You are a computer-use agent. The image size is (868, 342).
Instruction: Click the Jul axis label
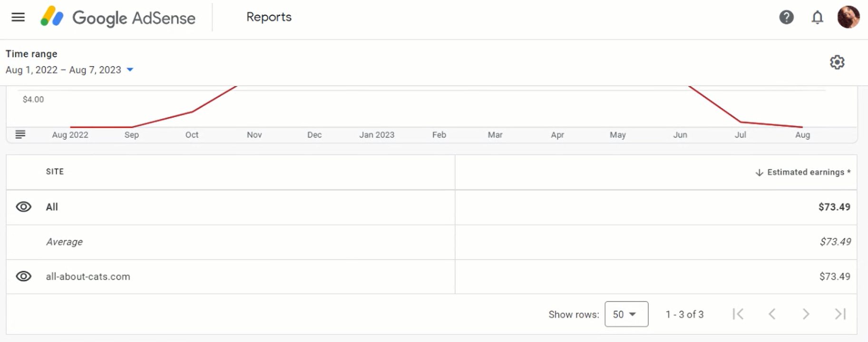[740, 135]
